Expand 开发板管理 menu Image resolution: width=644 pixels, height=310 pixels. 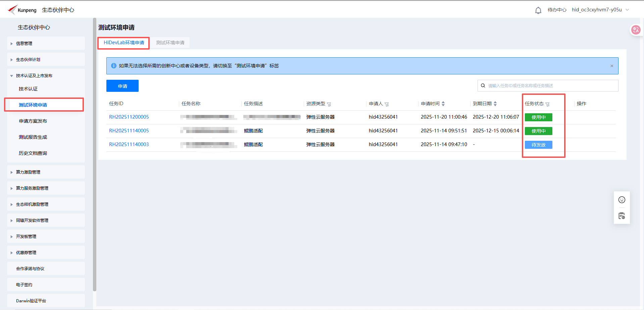(x=46, y=236)
